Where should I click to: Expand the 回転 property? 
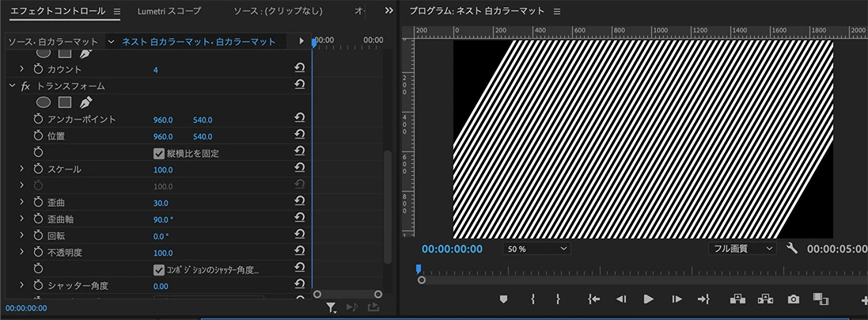click(22, 236)
